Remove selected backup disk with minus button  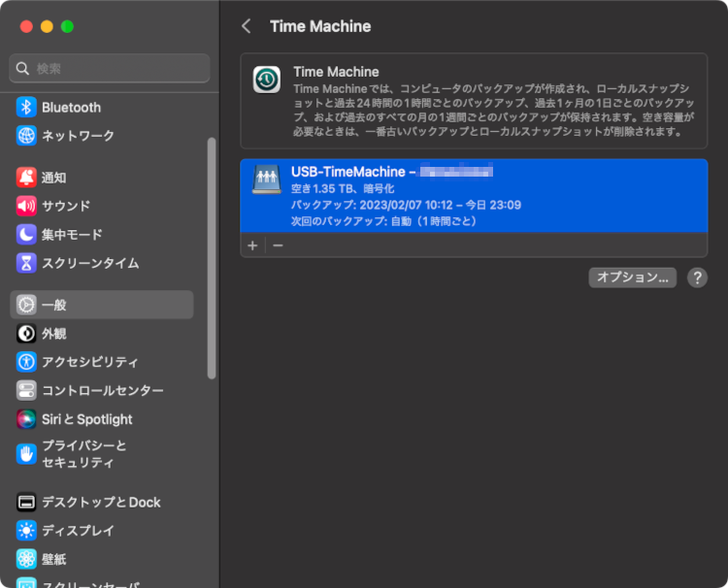point(279,245)
